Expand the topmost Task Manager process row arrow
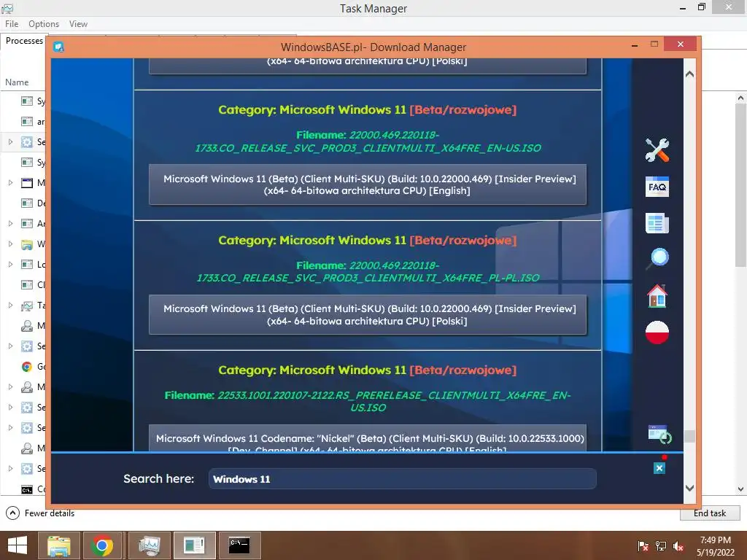747x560 pixels. [x=10, y=141]
